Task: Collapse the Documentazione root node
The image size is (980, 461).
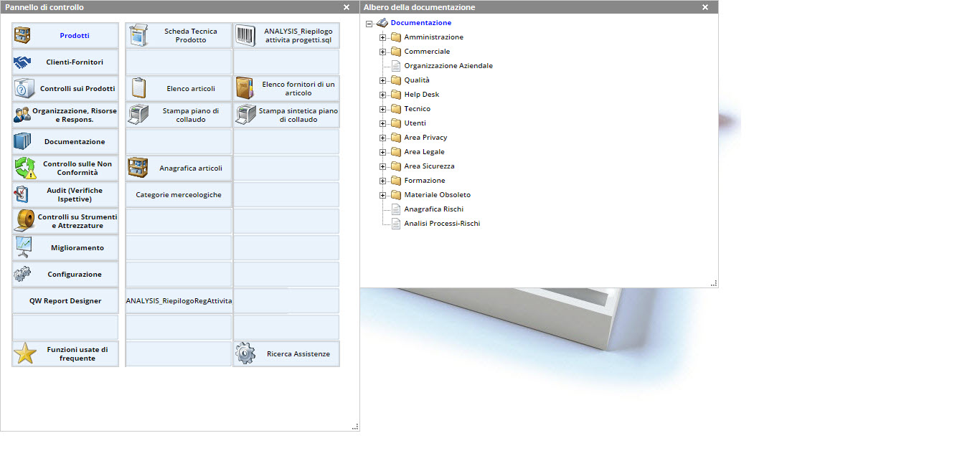Action: (369, 23)
